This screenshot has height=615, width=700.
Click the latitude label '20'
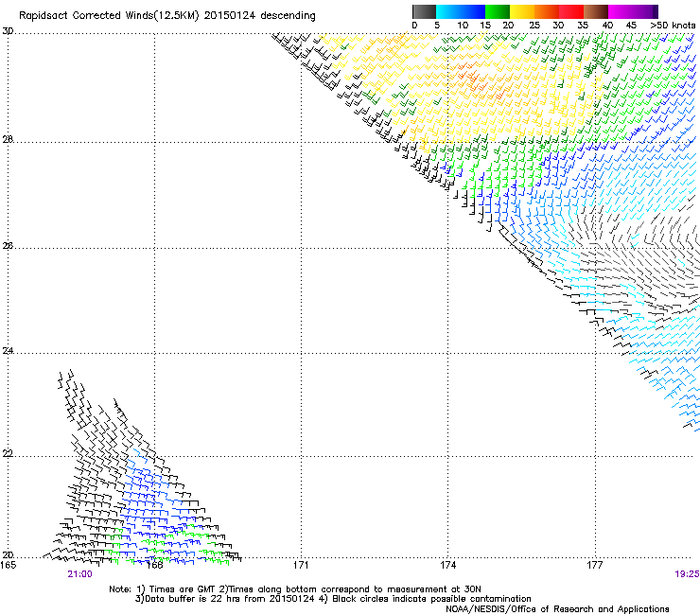click(x=8, y=554)
